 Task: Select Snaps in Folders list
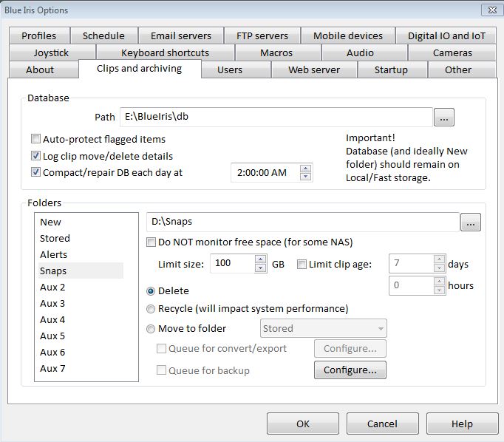click(81, 271)
